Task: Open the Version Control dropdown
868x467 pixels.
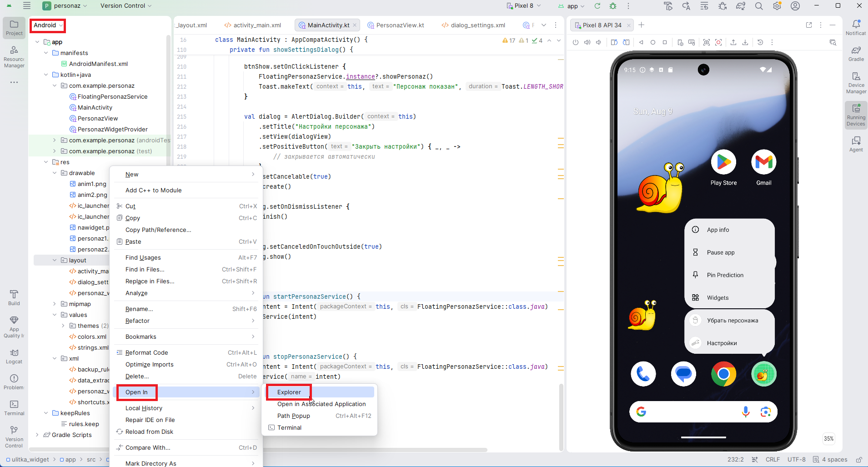Action: pyautogui.click(x=126, y=6)
